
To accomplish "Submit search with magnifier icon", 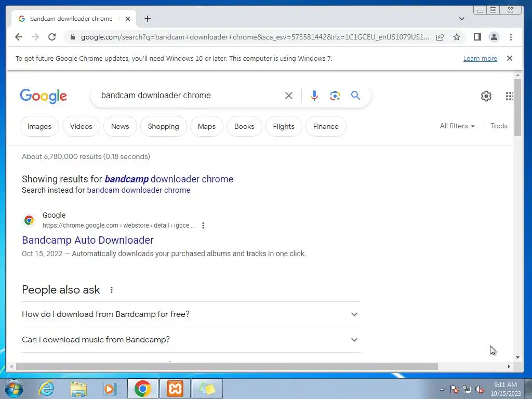I will (355, 96).
